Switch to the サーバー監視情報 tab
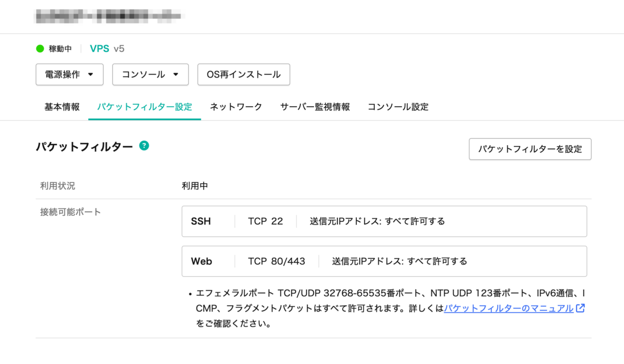The image size is (624, 364). coord(314,107)
